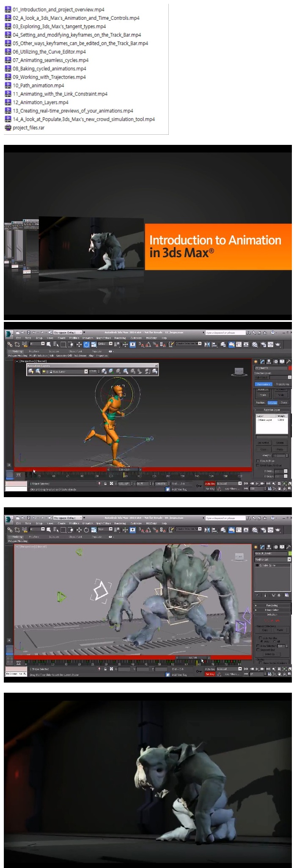Select the Select and Link tool in runner-scene window

(x=10, y=344)
